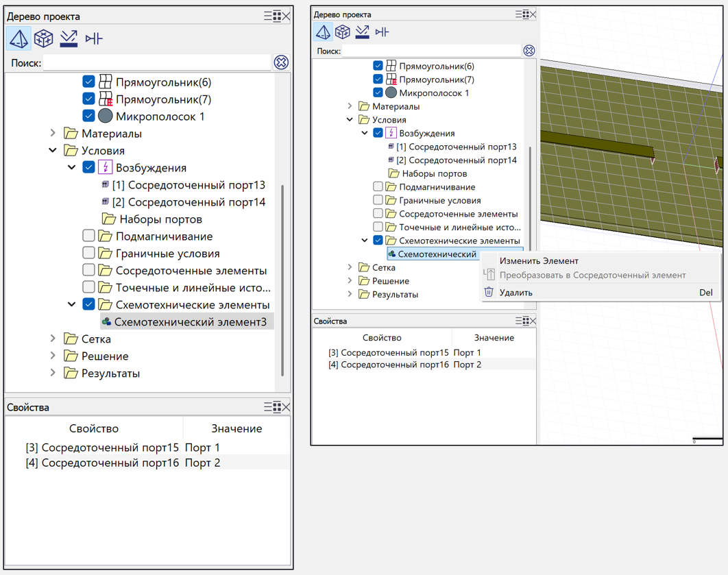This screenshot has height=575, width=728.
Task: Click the panel options icon of left Свойства panel
Action: click(x=272, y=407)
